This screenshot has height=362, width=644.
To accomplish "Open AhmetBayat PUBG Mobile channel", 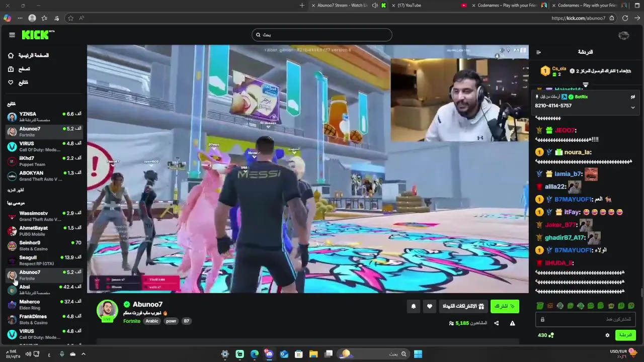I will pos(44,231).
